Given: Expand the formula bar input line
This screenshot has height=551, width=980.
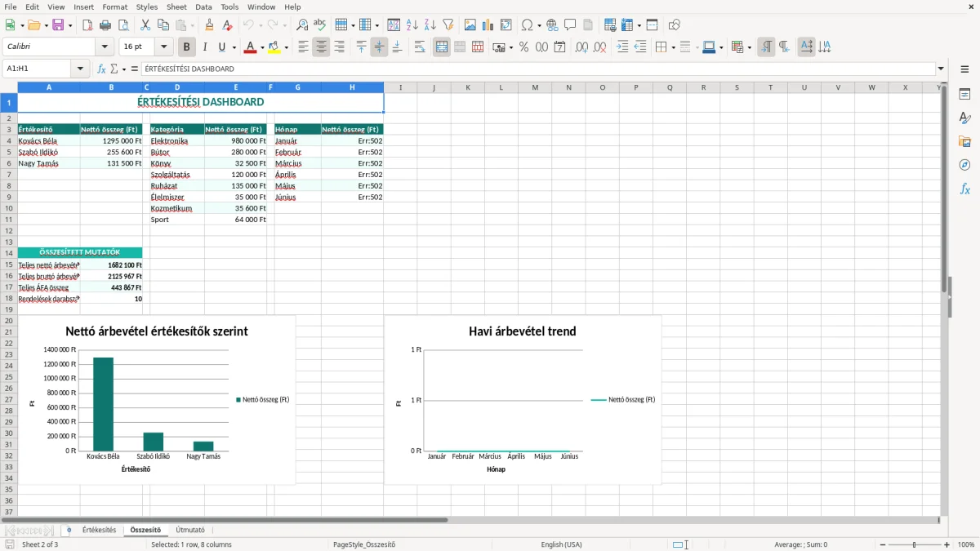Looking at the screenshot, I should click(x=941, y=69).
